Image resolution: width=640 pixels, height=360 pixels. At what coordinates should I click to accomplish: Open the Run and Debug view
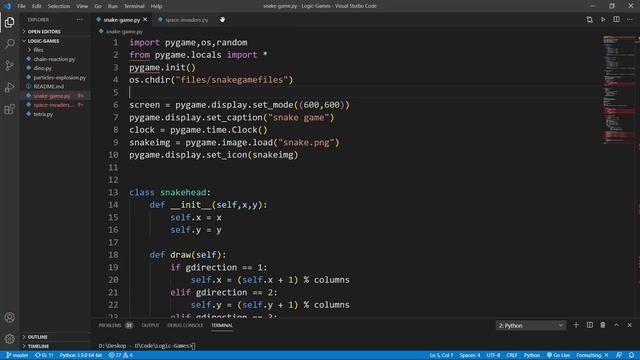point(9,87)
